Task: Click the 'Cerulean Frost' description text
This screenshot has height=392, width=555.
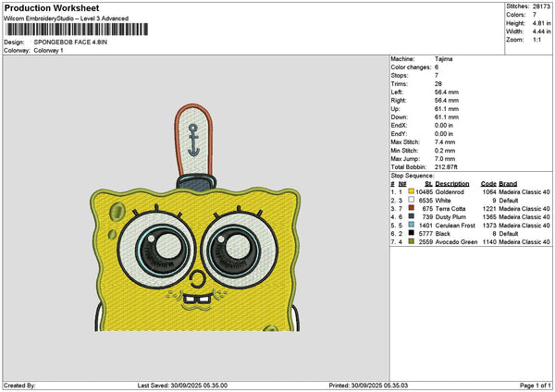Action: pos(455,226)
